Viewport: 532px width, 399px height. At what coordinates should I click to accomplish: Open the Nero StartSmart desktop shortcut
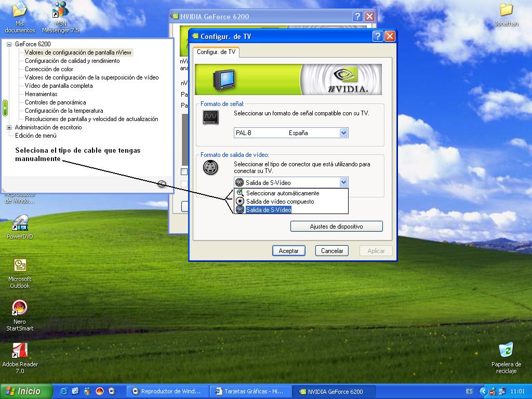click(20, 309)
